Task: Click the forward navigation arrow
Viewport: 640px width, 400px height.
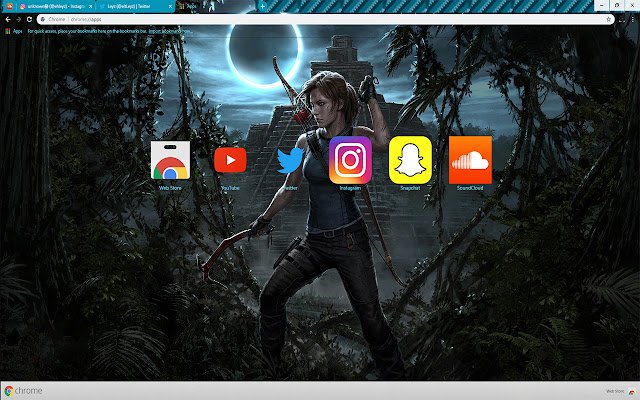Action: click(x=18, y=19)
